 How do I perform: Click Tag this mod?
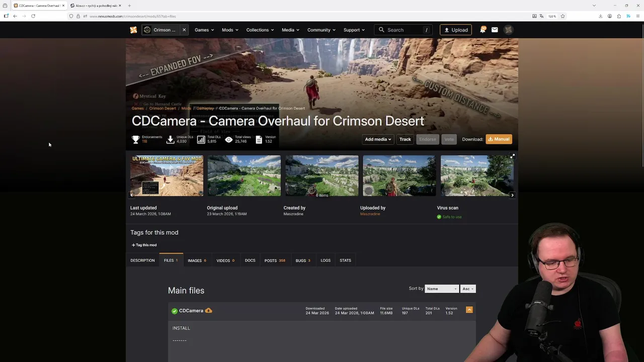[144, 245]
